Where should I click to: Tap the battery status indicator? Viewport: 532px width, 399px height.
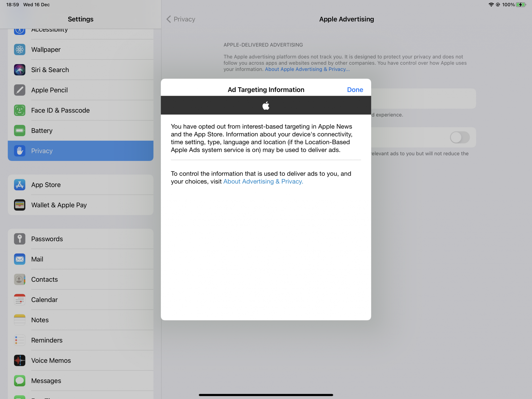click(x=520, y=5)
